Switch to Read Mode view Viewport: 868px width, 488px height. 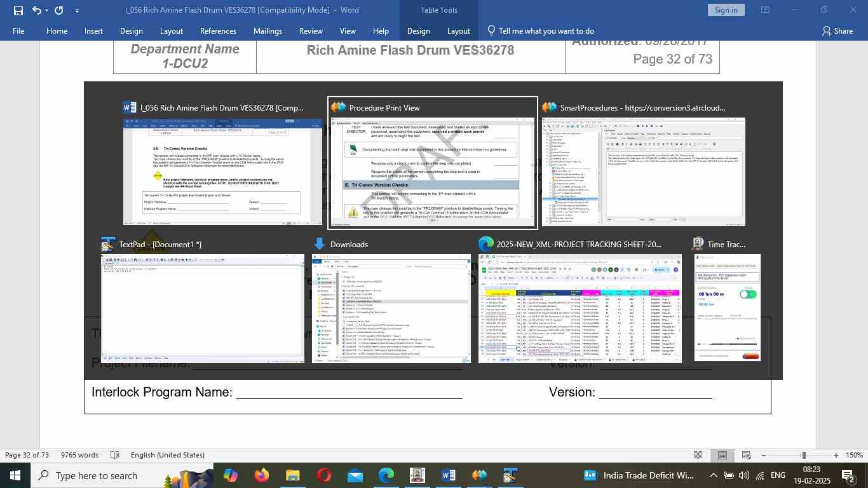click(698, 455)
